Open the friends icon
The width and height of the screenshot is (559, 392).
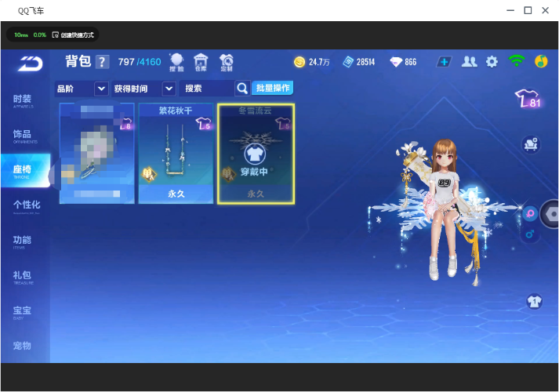point(469,62)
